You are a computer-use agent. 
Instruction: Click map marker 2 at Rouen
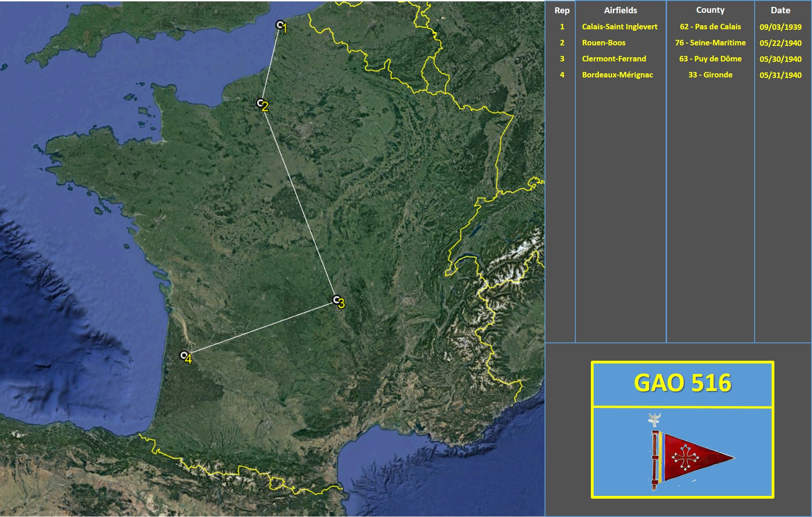coord(260,103)
